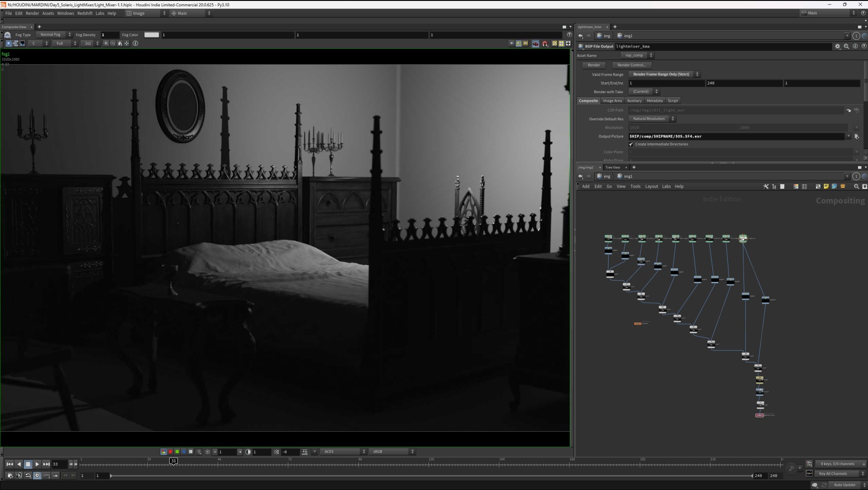Viewport: 868px width, 490px height.
Task: Open Render Control dialog
Action: [631, 65]
